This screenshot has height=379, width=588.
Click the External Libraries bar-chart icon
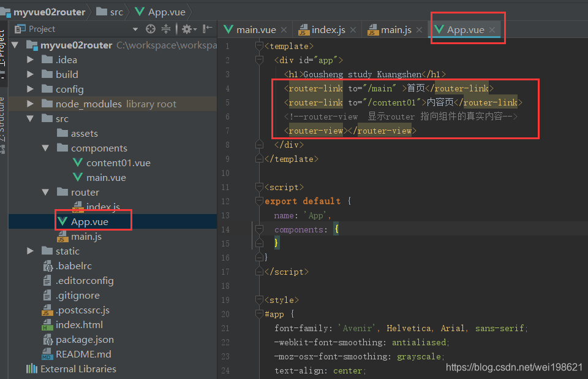[x=32, y=369]
